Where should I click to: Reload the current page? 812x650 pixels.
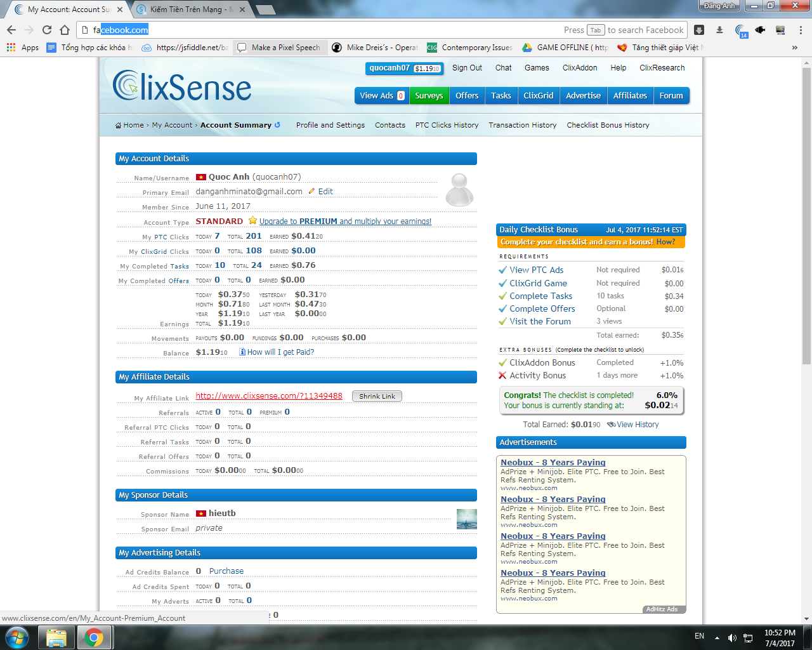click(x=47, y=30)
